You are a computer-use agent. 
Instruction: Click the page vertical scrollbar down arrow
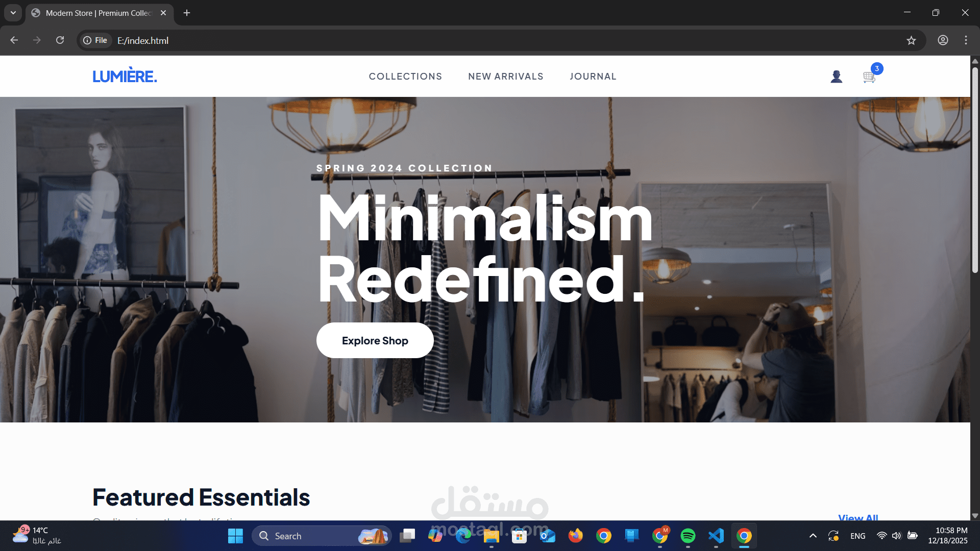[x=975, y=516]
